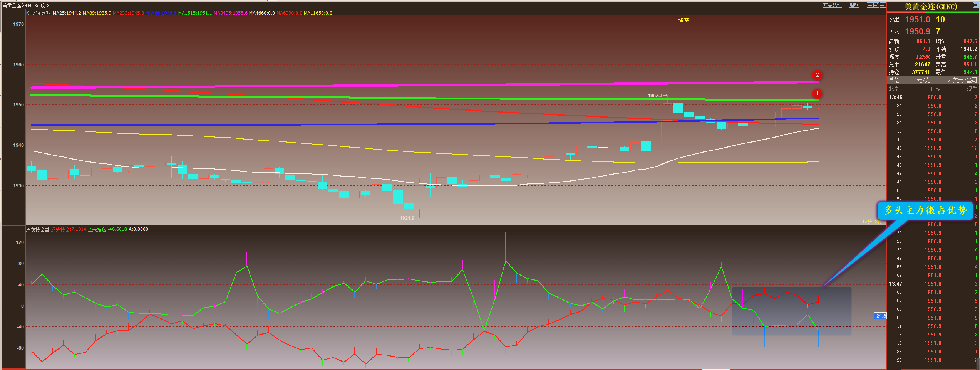980x370 pixels.
Task: Click the left arrow navigation icon
Action: coord(870,5)
